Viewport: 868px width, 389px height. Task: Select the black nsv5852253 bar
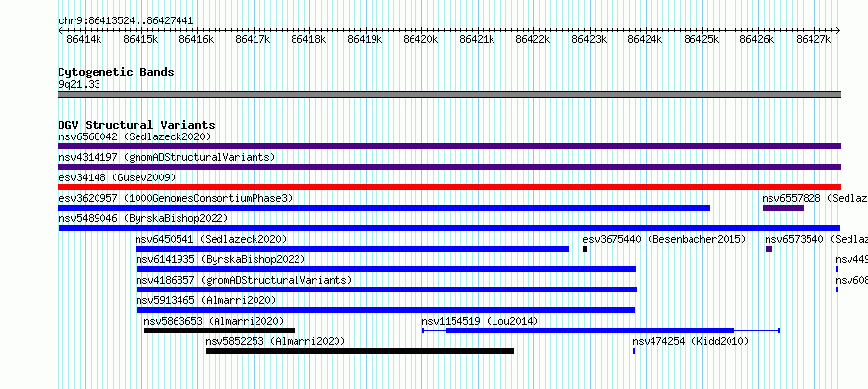pos(360,351)
